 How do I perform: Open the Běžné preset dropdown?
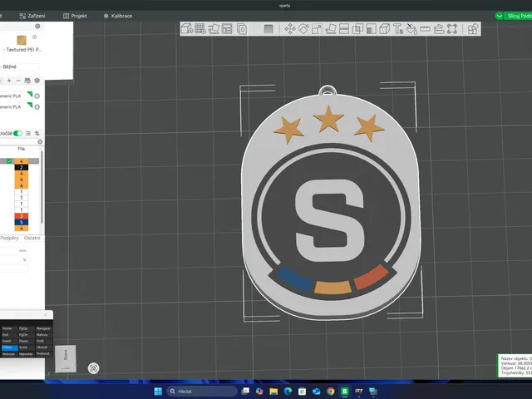(x=20, y=66)
